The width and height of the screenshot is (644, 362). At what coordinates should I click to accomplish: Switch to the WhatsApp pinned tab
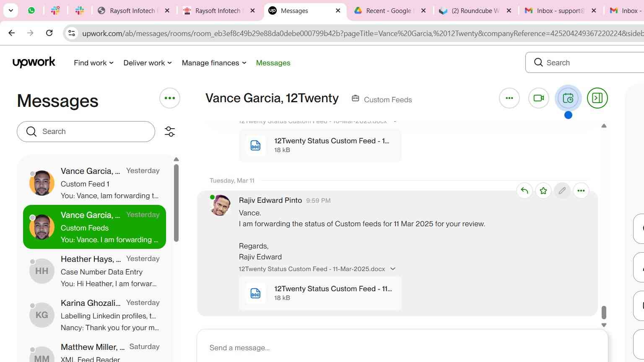coord(31,10)
